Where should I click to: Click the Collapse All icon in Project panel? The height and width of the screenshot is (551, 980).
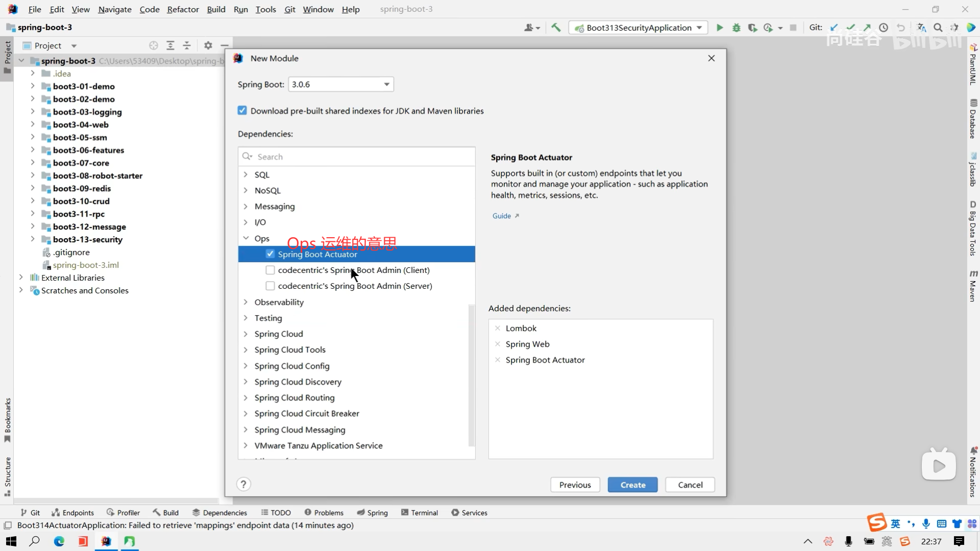pos(187,45)
